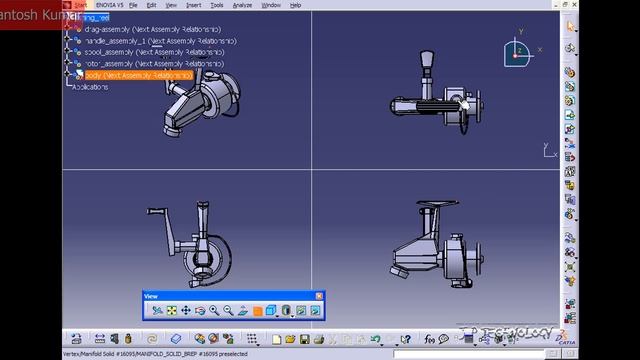Click the Formula f(x) icon
Viewport: 640px width, 360px height.
[x=429, y=339]
